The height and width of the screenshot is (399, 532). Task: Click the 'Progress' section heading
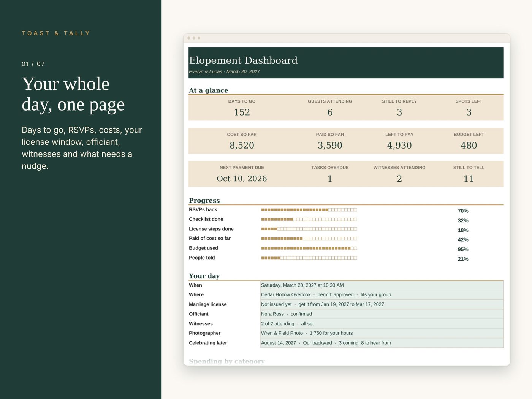[x=204, y=201]
